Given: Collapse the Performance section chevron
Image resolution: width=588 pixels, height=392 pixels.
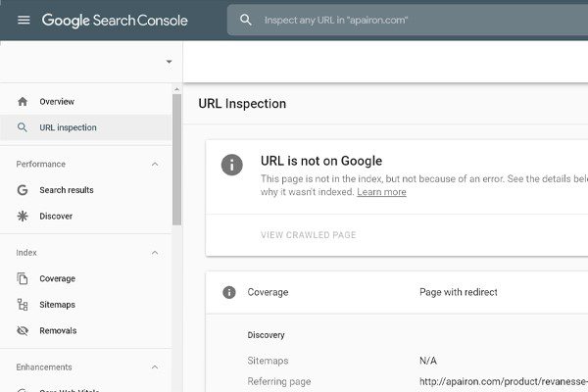Looking at the screenshot, I should pyautogui.click(x=155, y=165).
